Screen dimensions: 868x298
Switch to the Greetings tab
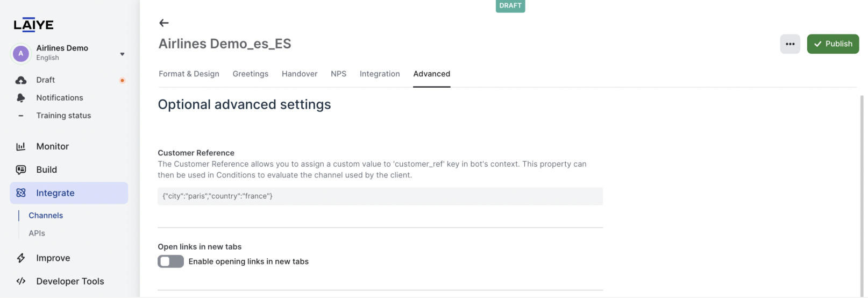250,74
